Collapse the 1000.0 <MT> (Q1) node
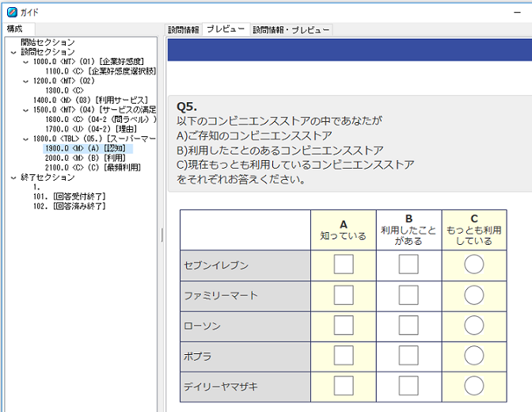This screenshot has width=532, height=412. [26, 62]
